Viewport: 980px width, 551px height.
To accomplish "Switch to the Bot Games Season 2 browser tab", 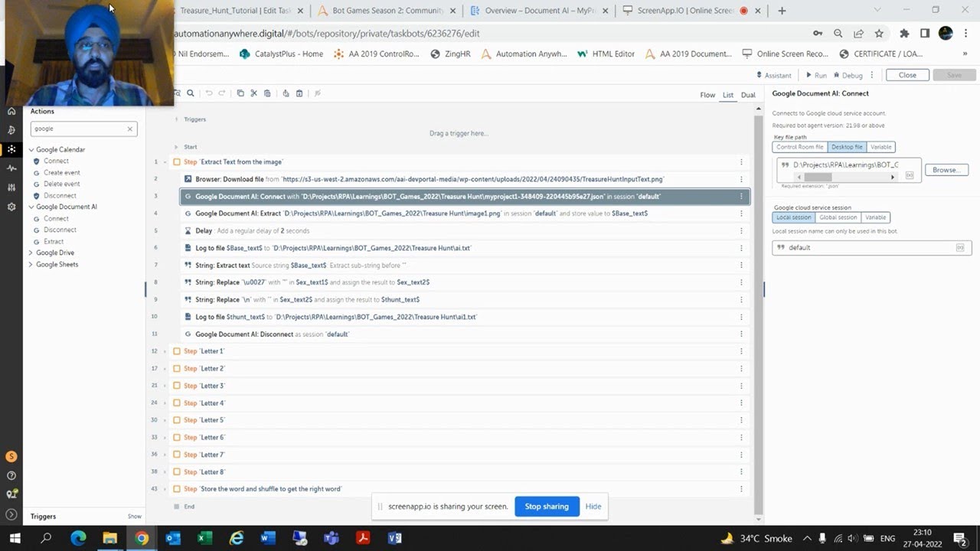I will [386, 11].
